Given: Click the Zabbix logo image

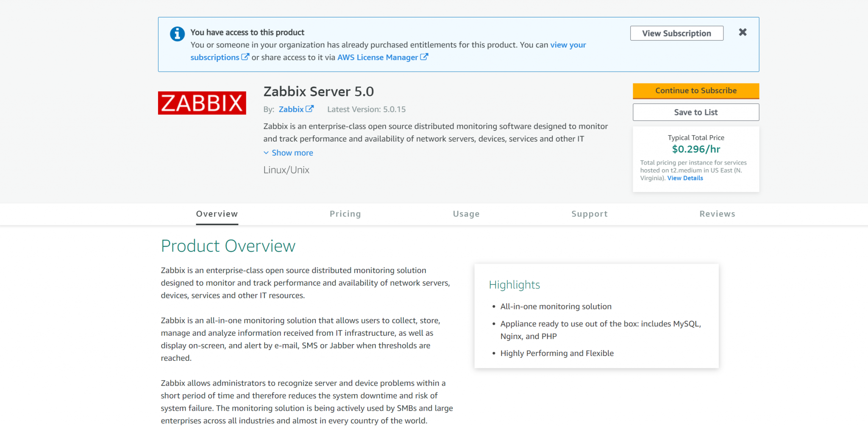Looking at the screenshot, I should point(202,102).
